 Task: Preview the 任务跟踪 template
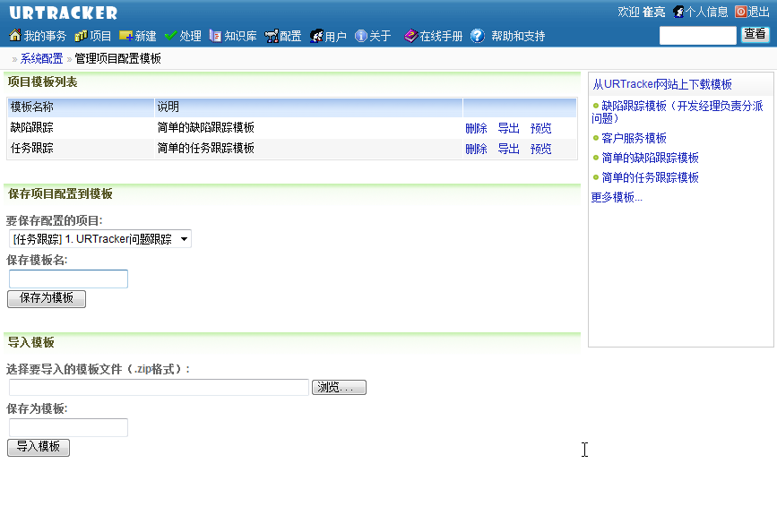point(540,149)
